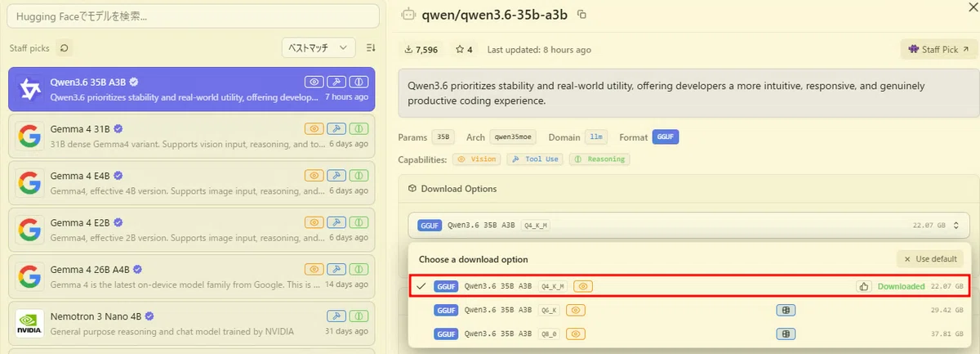The width and height of the screenshot is (980, 354).
Task: Click the robot icon before the model title
Action: point(408,15)
